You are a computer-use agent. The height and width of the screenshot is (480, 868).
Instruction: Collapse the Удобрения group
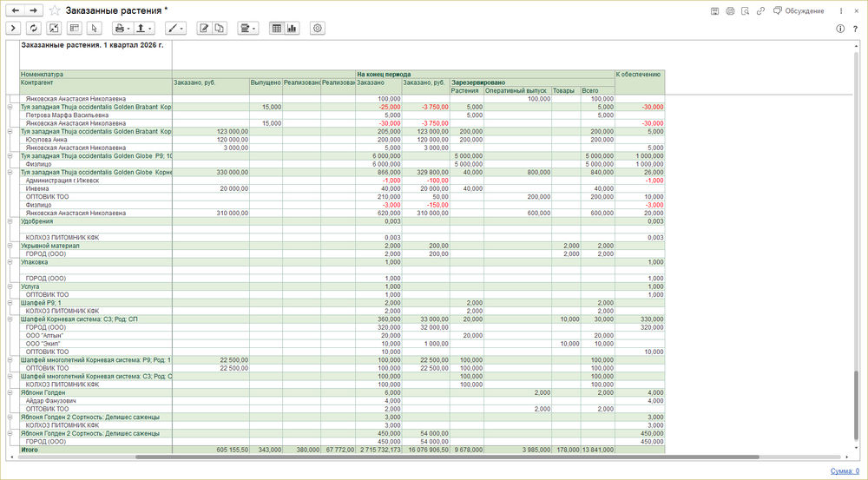point(10,221)
